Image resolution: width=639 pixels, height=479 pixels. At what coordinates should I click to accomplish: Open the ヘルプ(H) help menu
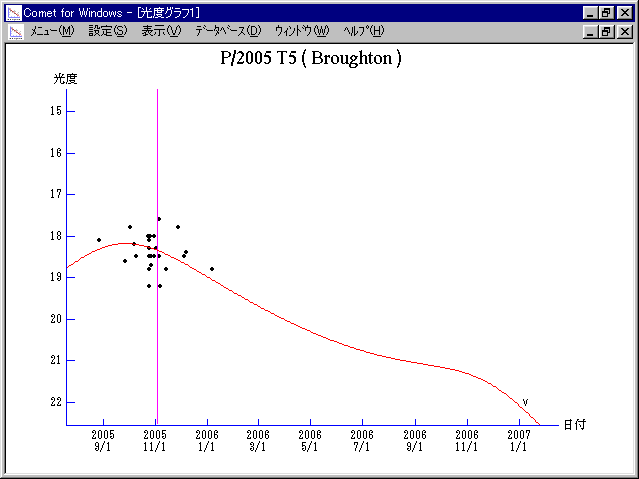click(x=363, y=31)
